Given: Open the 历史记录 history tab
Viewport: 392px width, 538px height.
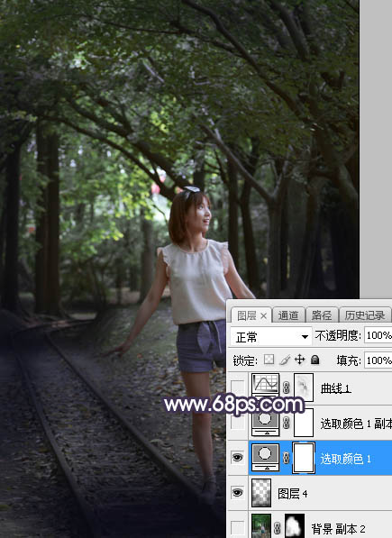Looking at the screenshot, I should coord(365,315).
